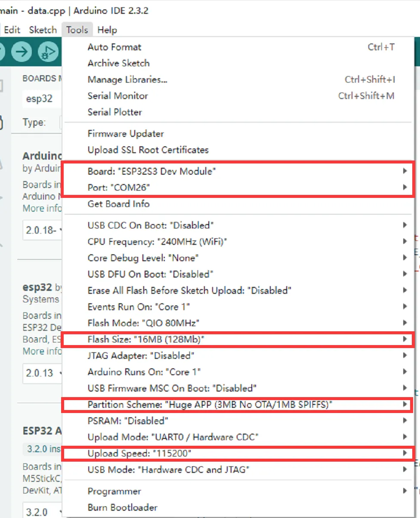
Task: Open Partition Scheme "Huge APP" submenu
Action: point(238,405)
